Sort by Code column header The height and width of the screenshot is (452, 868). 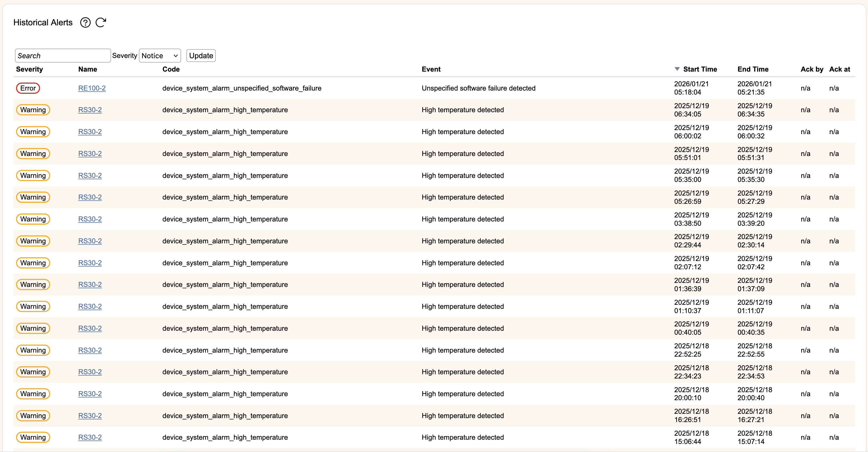171,69
